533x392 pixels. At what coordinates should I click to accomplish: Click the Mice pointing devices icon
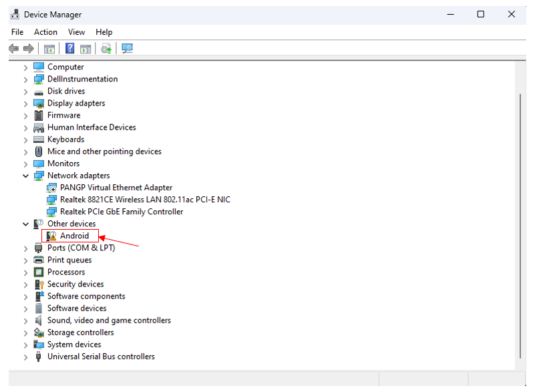coord(39,152)
